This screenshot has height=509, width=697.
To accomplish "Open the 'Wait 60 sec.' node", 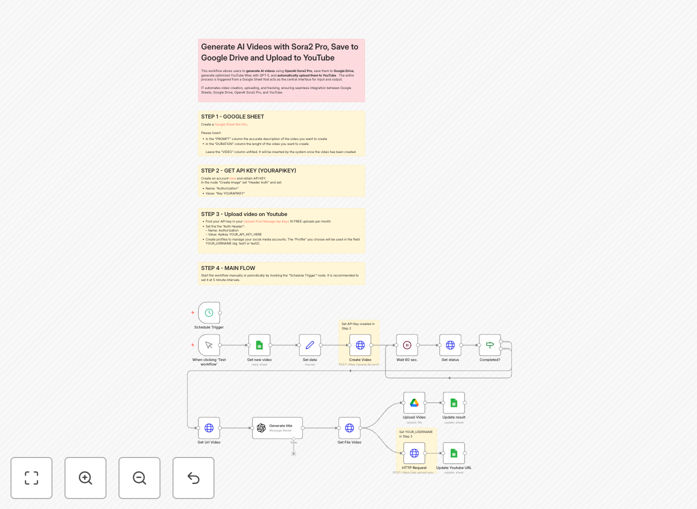I will (407, 345).
